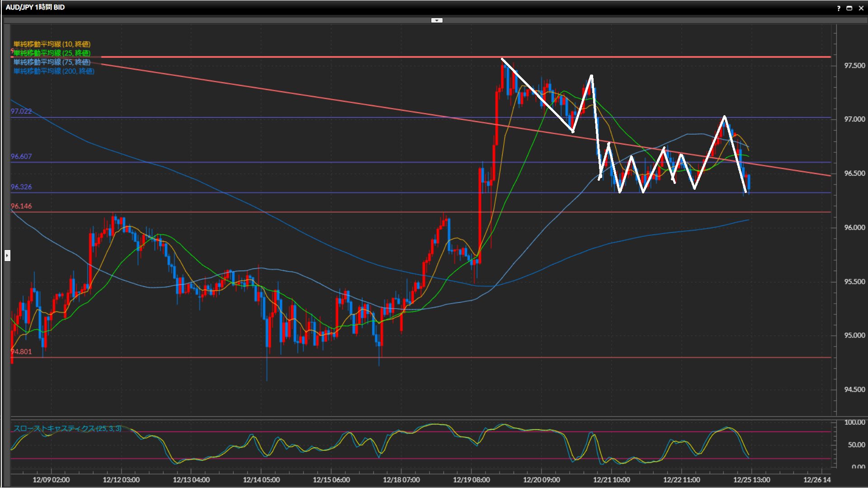The width and height of the screenshot is (868, 488).
Task: Select the 200-period moving average label
Action: coord(54,71)
